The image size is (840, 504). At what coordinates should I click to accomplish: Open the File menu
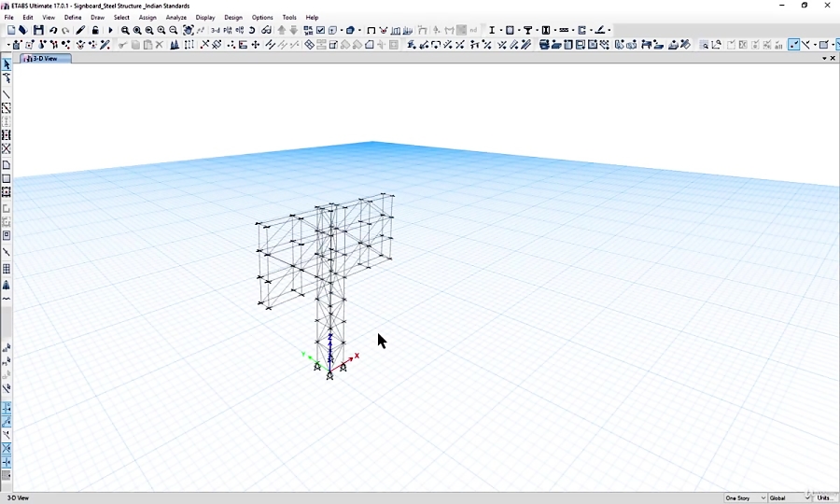9,17
